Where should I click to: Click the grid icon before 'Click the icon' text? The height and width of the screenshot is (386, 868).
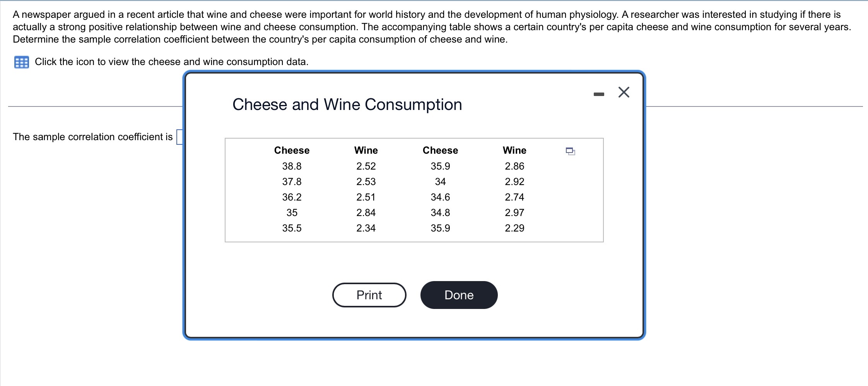22,62
